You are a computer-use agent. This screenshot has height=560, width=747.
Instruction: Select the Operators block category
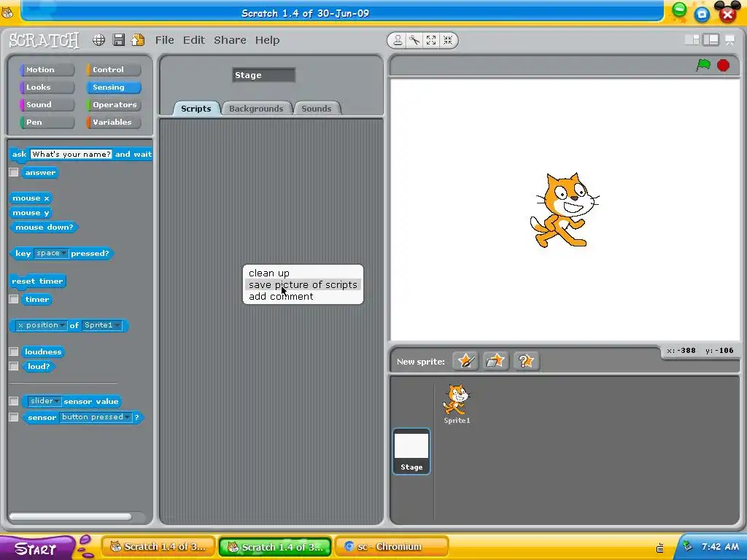point(113,105)
